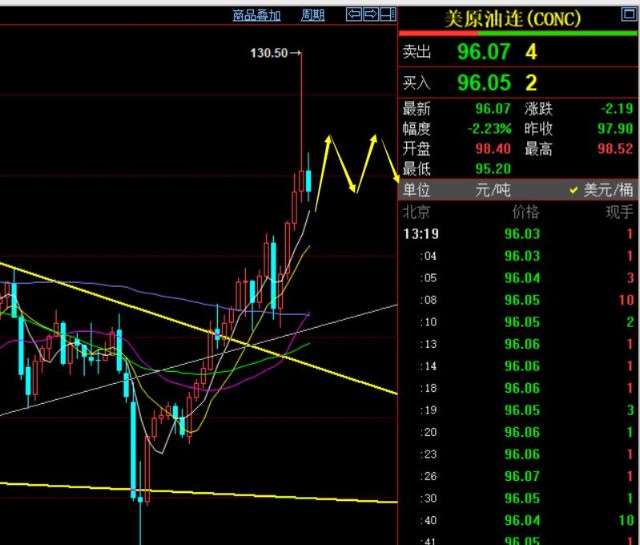This screenshot has height=545, width=640.
Task: Click the red-green buy/sell ratio bar
Action: (x=518, y=33)
